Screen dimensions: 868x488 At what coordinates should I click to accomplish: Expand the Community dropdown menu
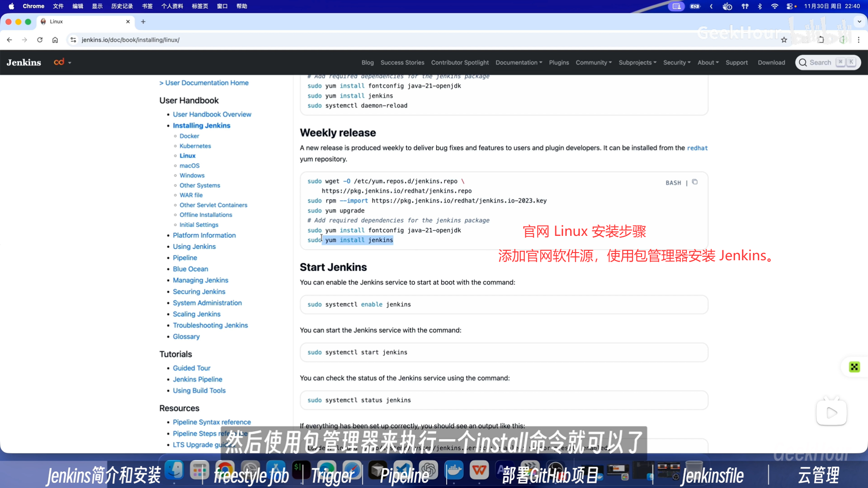pos(593,62)
